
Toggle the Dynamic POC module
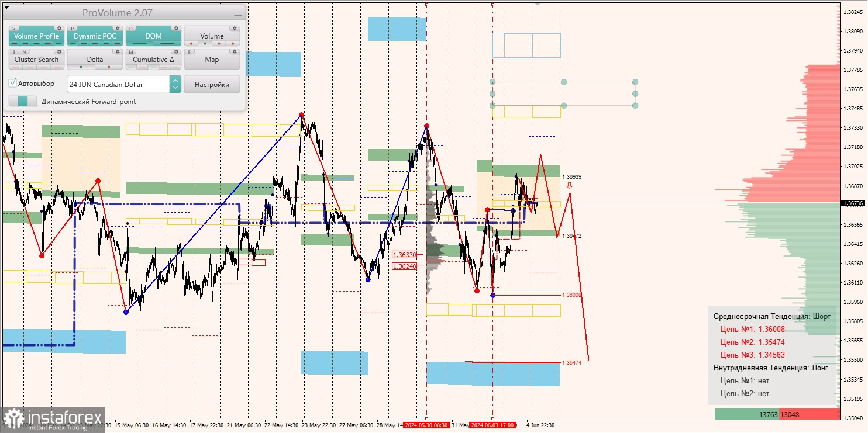(x=95, y=36)
